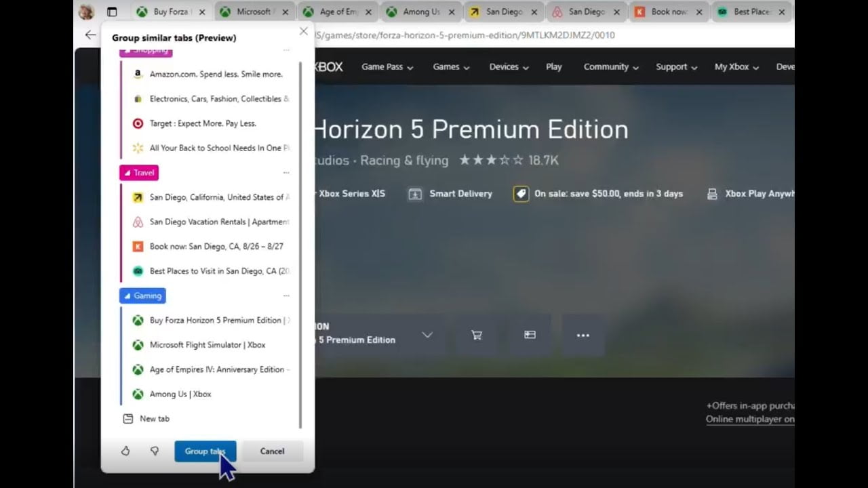Image resolution: width=868 pixels, height=488 pixels.
Task: Close the Book now browser tab
Action: click(x=698, y=12)
